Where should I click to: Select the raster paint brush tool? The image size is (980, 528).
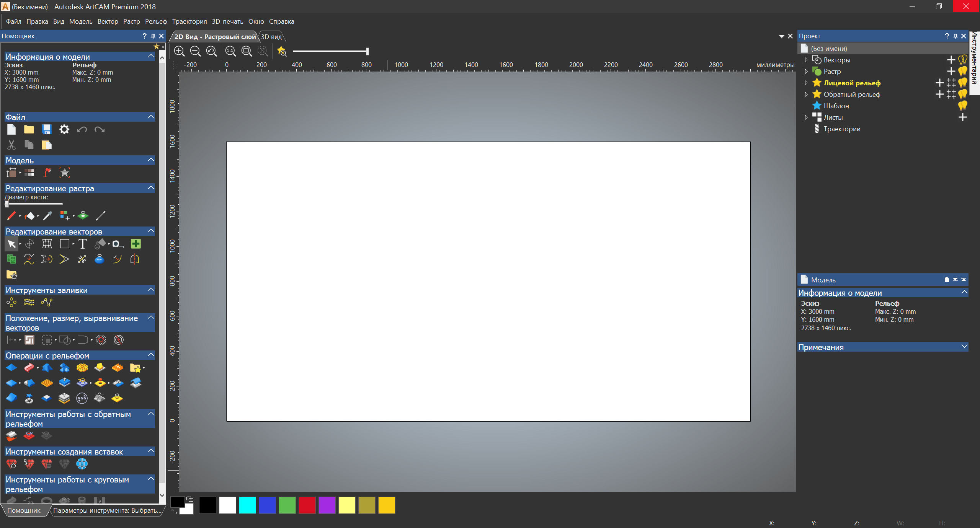(x=11, y=216)
